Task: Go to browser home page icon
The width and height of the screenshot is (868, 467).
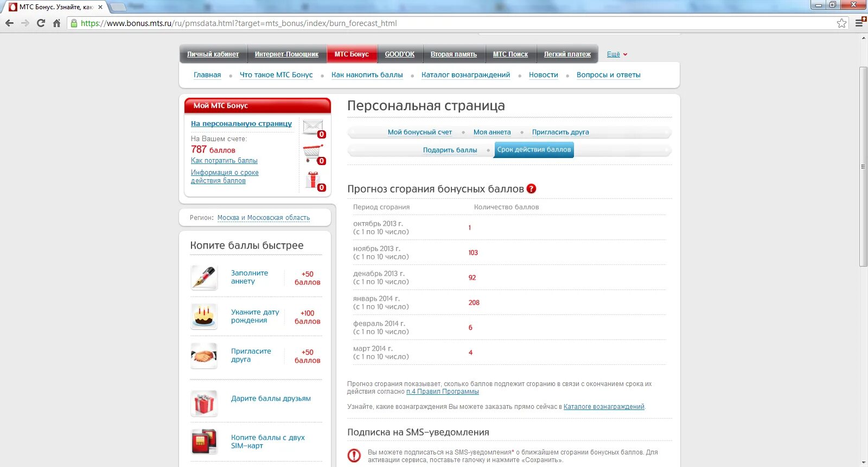Action: pos(56,23)
